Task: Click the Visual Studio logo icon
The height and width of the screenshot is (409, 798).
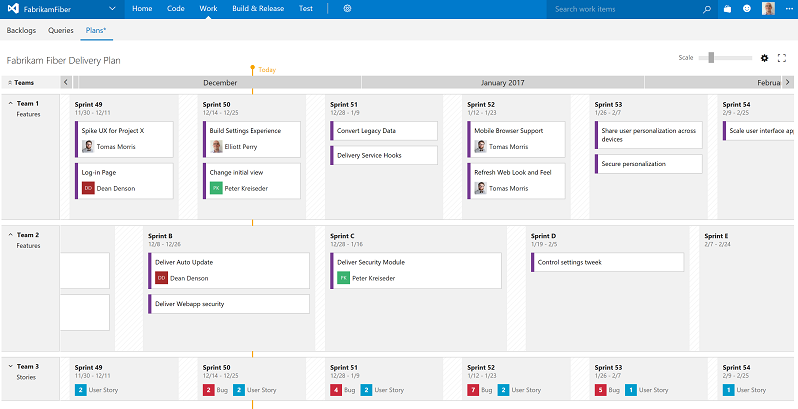Action: [x=14, y=9]
